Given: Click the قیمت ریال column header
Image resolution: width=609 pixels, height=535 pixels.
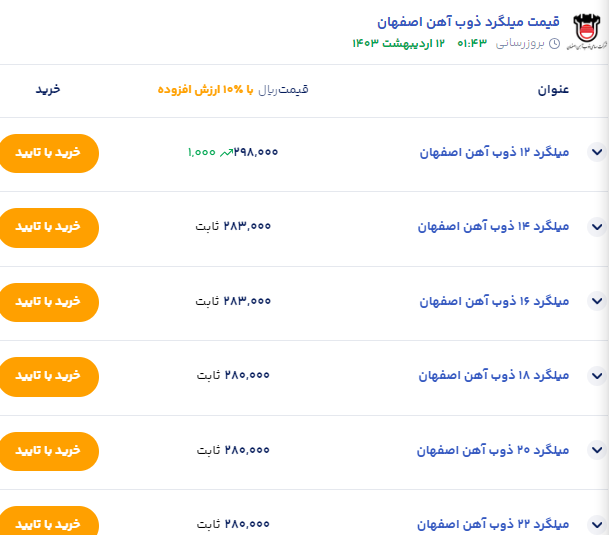Looking at the screenshot, I should click(x=283, y=90).
